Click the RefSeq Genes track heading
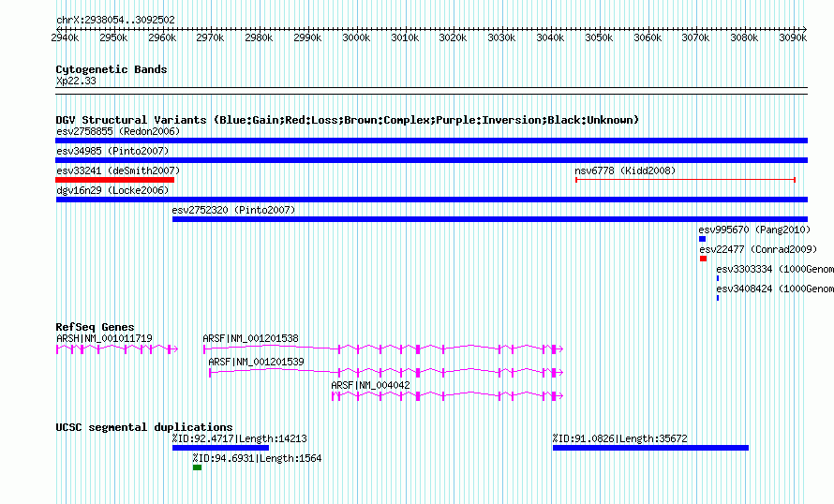Screen dimensions: 834x504 pos(95,326)
